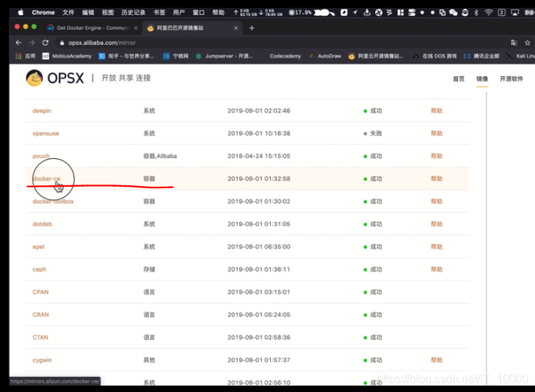Click the timestamp 2018-04-24 15:15:05
This screenshot has height=392, width=535.
(259, 156)
